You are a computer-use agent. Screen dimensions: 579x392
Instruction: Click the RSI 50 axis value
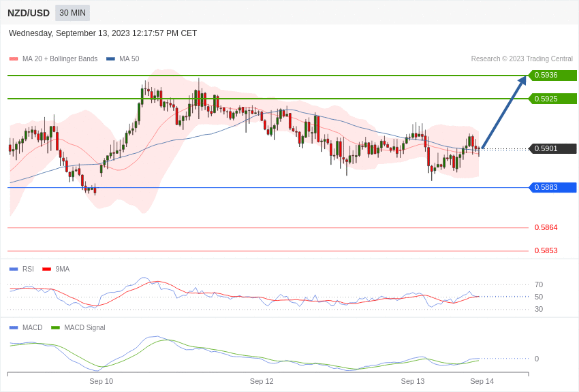point(539,297)
